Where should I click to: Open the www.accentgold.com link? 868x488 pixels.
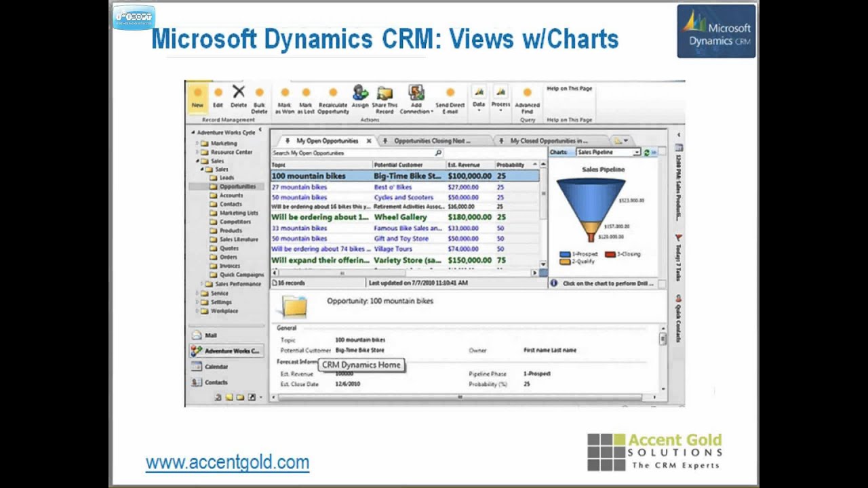tap(227, 463)
